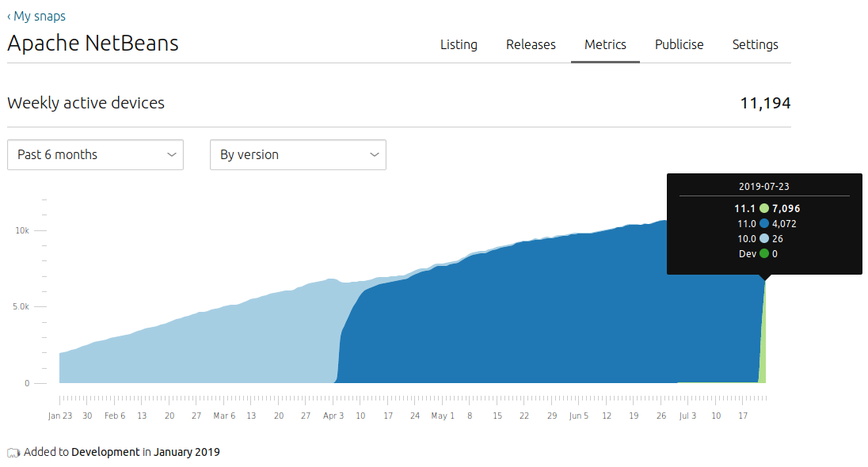Click the Jul 3 axis label

point(687,416)
